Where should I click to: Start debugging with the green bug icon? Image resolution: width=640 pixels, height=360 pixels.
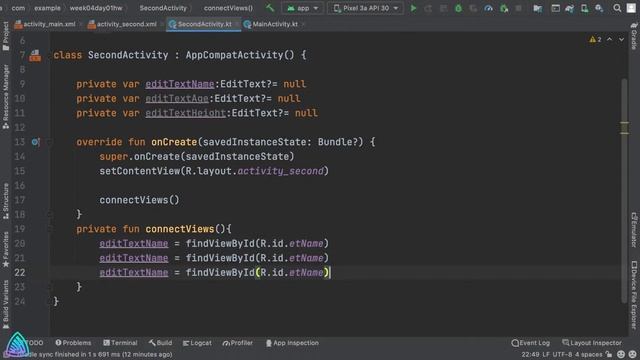tap(458, 8)
